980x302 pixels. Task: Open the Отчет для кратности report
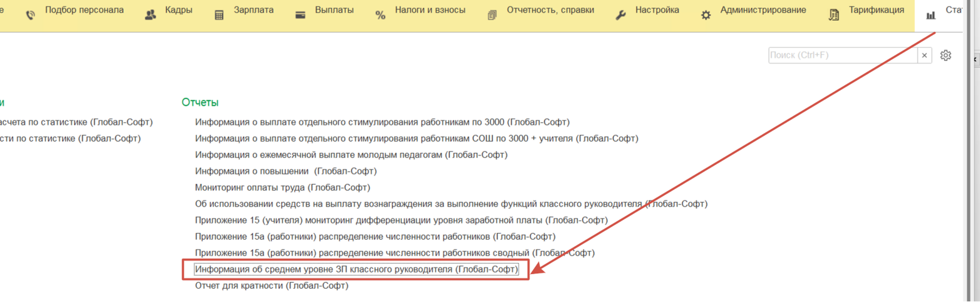coord(272,285)
